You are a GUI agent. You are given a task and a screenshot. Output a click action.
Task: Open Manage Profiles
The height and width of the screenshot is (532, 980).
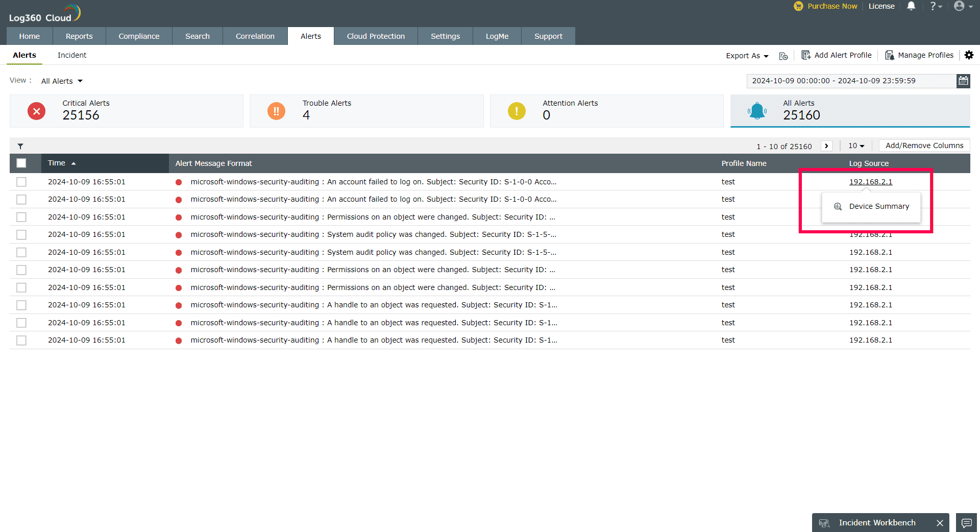coord(919,55)
